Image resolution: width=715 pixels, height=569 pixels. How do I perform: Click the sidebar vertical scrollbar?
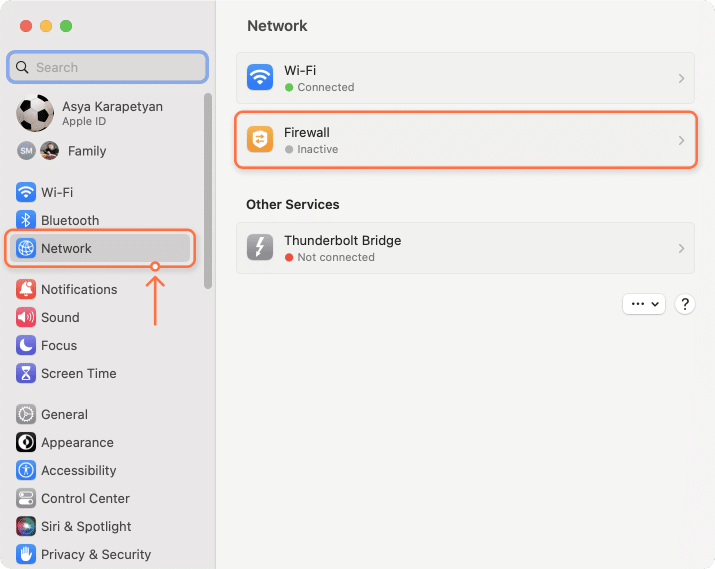pyautogui.click(x=208, y=191)
